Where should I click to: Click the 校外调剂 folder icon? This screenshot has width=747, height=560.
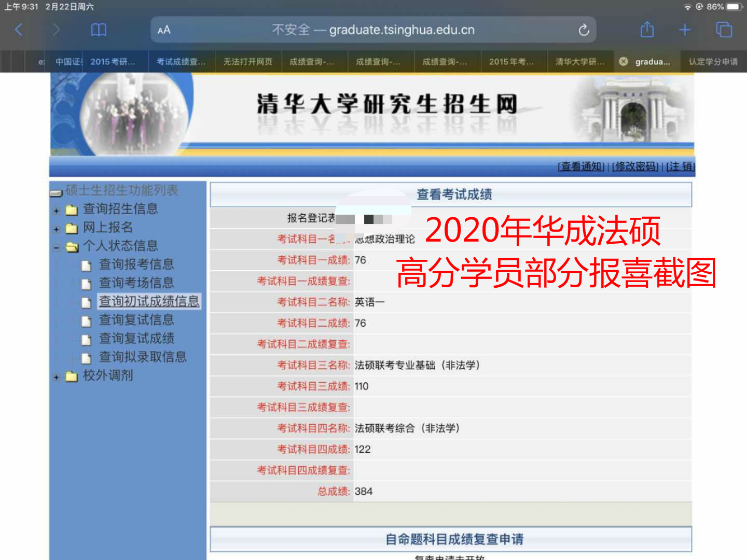[x=72, y=376]
